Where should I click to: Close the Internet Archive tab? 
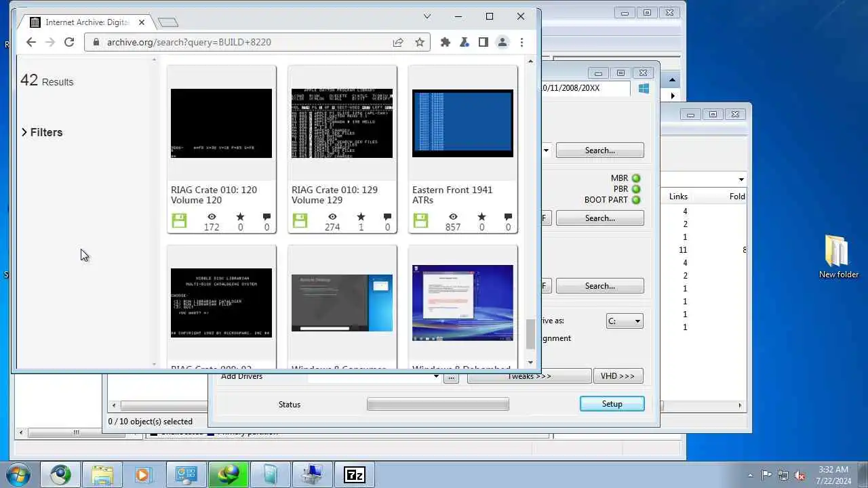[x=141, y=22]
